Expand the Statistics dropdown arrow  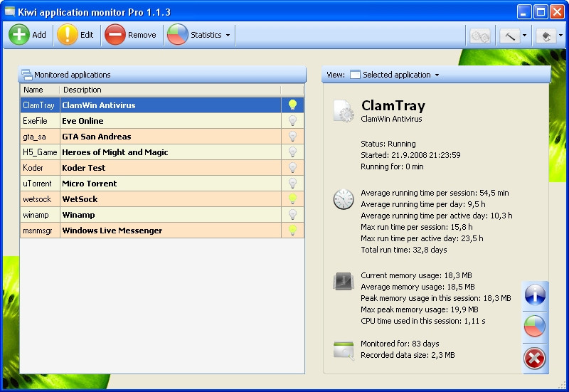coord(228,35)
